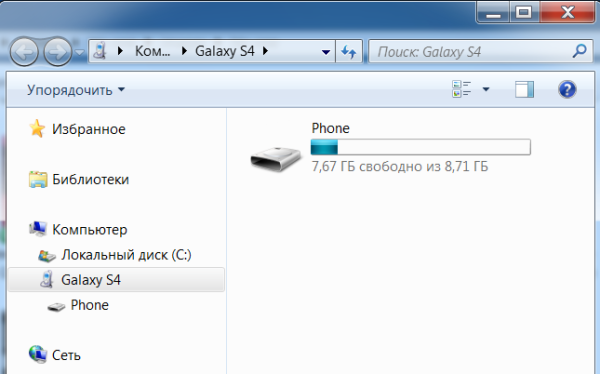This screenshot has width=600, height=374.
Task: Open Help with the question mark icon
Action: [x=567, y=90]
